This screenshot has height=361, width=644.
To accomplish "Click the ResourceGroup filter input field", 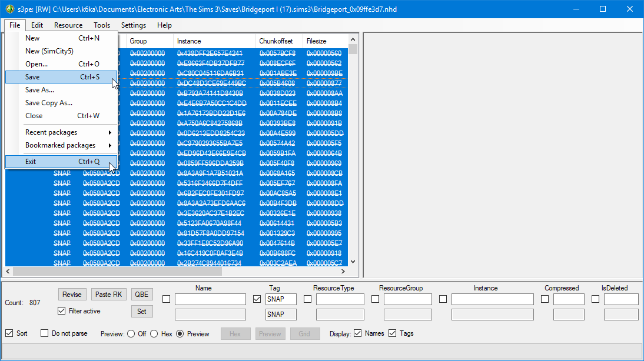I will pos(408,299).
